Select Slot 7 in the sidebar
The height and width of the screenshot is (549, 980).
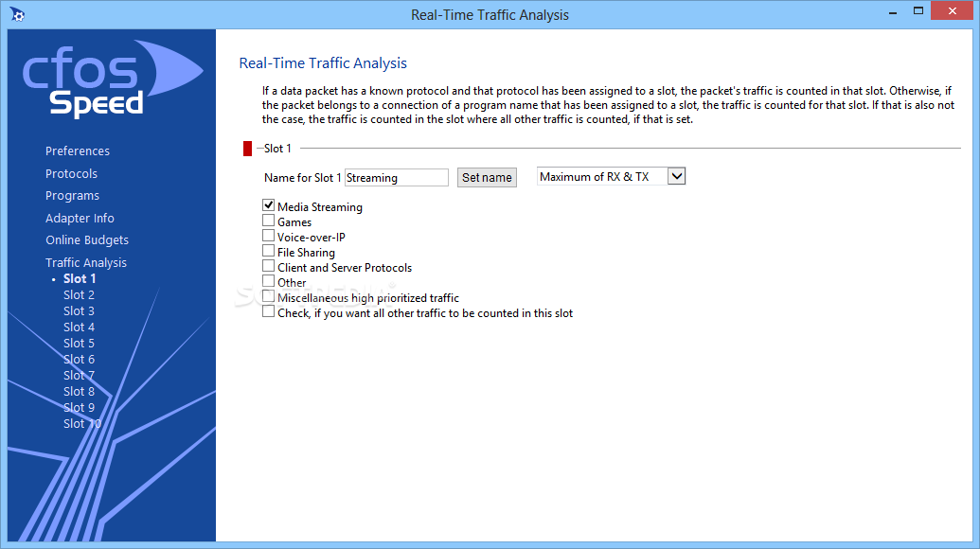pyautogui.click(x=79, y=376)
